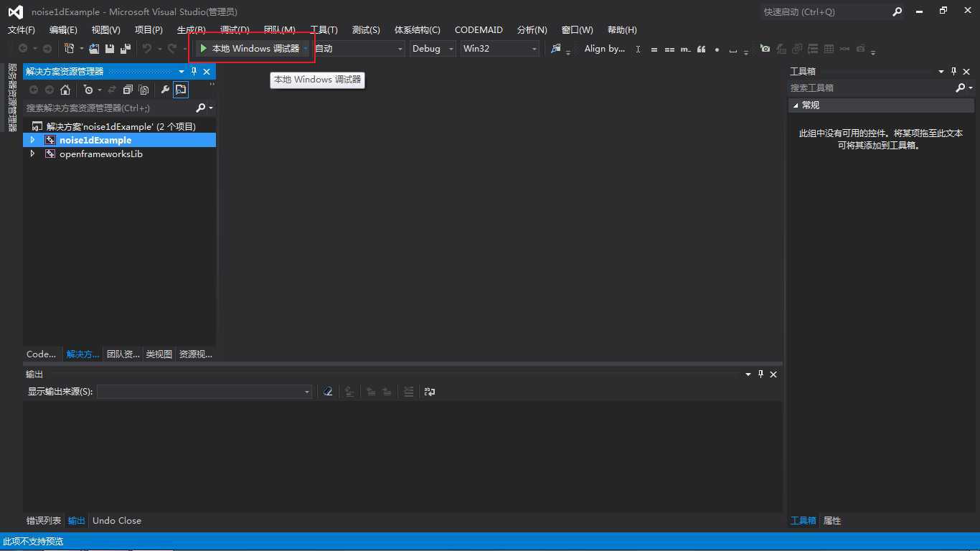
Task: Select the 解决方案'noise1dExample' root item
Action: point(121,126)
